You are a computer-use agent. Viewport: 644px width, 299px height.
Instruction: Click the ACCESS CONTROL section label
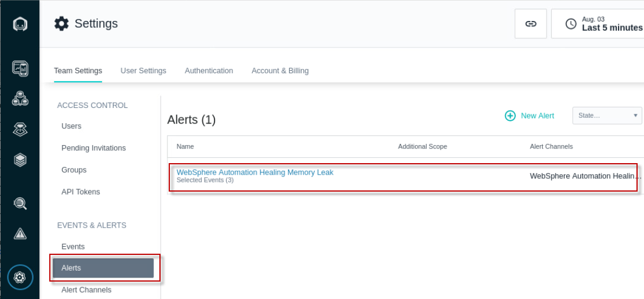tap(92, 105)
